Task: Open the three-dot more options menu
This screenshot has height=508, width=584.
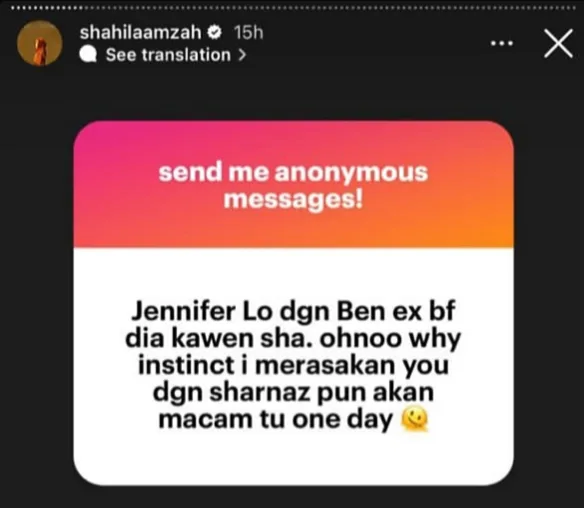Action: [x=502, y=44]
